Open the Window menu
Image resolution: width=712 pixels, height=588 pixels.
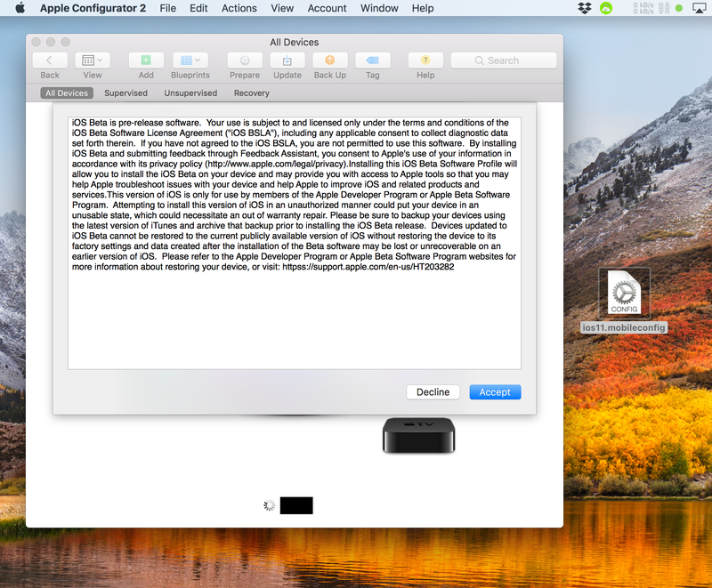[379, 8]
